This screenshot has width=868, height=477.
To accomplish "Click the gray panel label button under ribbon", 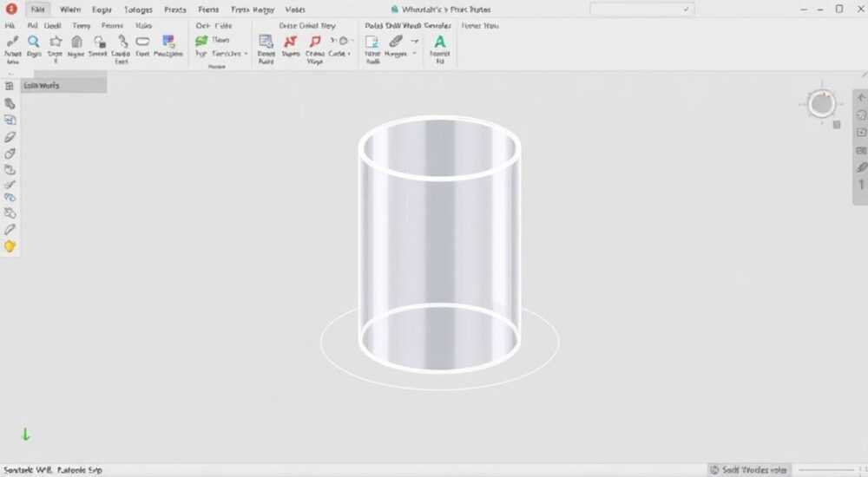I will (x=63, y=85).
